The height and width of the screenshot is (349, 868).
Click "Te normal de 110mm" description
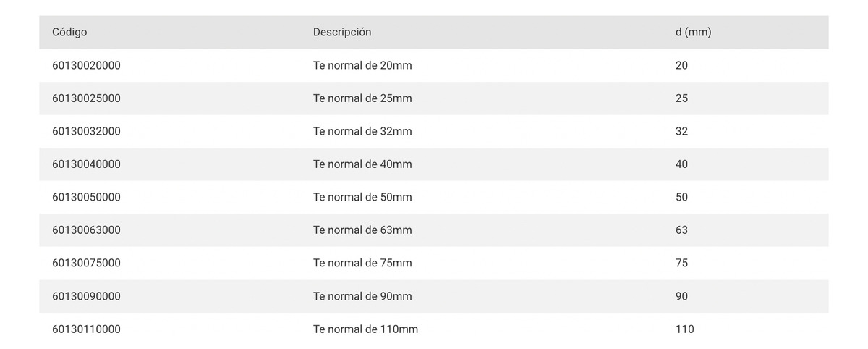click(365, 329)
